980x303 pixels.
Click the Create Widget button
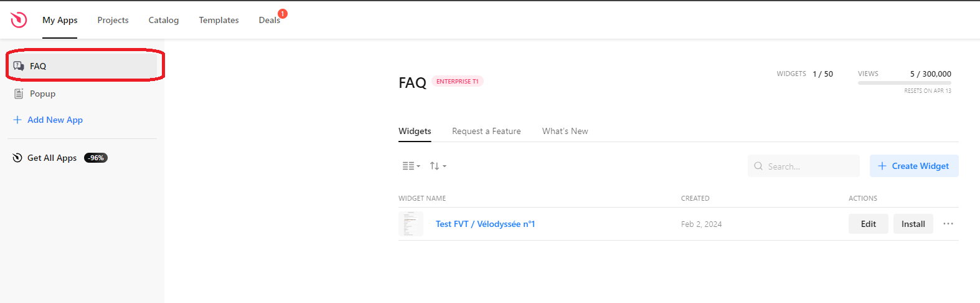913,166
